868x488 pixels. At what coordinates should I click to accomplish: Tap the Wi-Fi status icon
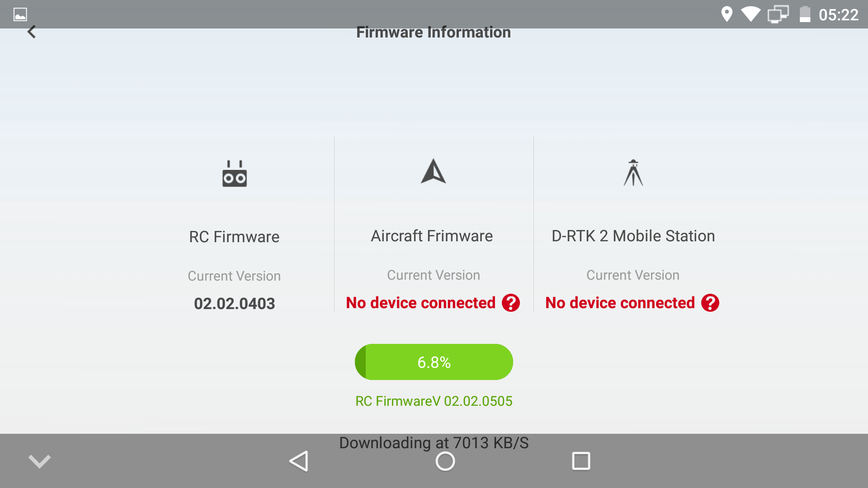pos(751,14)
